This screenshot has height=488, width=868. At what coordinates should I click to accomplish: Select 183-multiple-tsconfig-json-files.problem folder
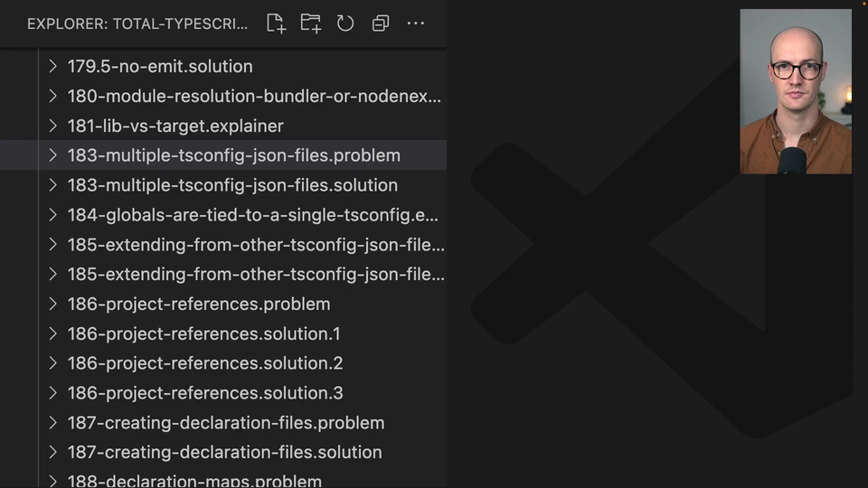click(233, 155)
